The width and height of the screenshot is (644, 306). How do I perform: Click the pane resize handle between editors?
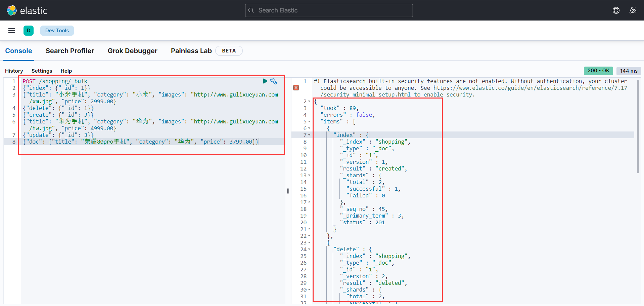coord(288,191)
